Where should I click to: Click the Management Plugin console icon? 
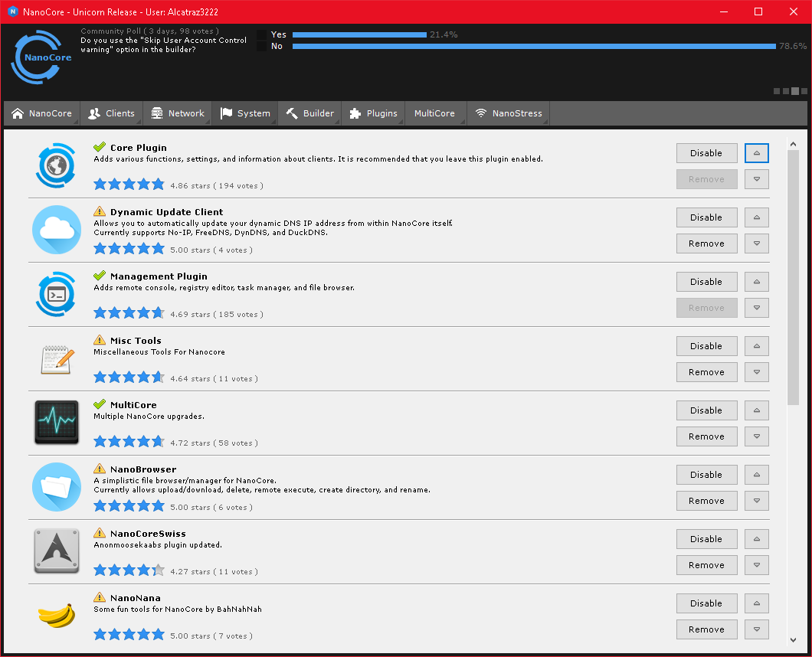(57, 294)
